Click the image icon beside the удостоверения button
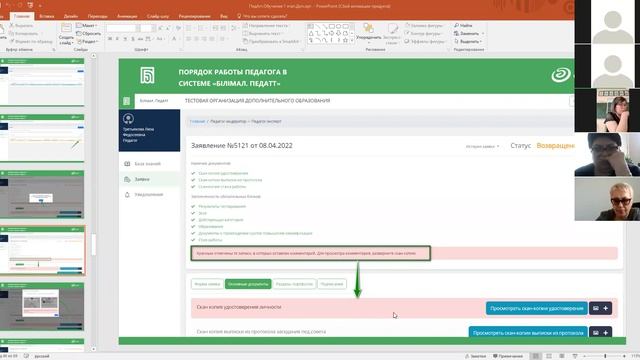The height and width of the screenshot is (360, 640). point(596,308)
